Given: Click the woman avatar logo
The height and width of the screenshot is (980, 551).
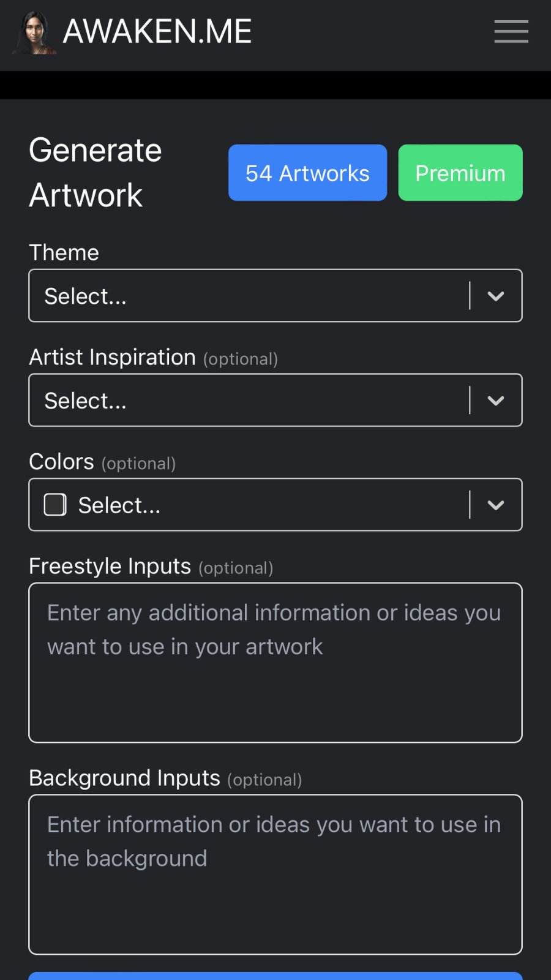Looking at the screenshot, I should click(x=35, y=33).
